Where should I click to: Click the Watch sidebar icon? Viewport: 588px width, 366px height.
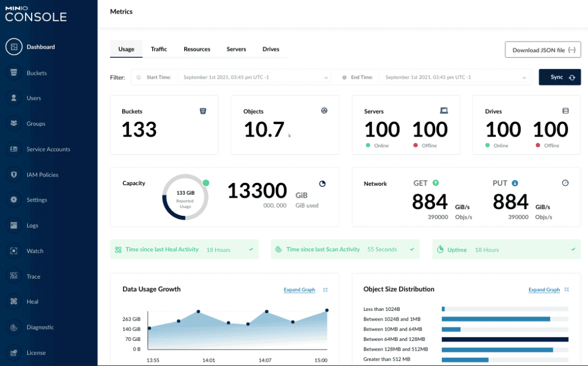click(14, 251)
